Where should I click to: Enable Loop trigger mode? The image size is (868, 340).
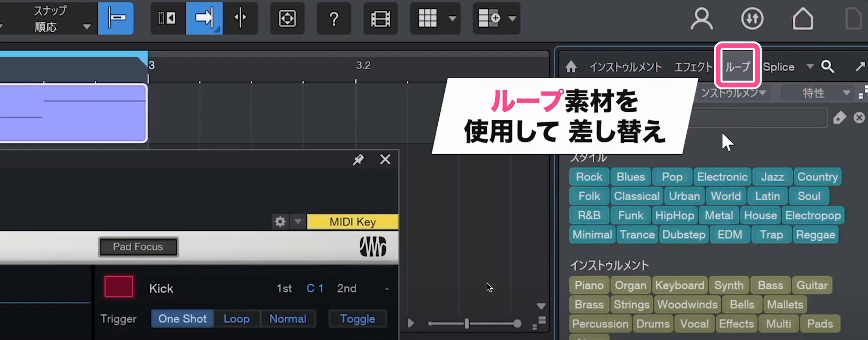click(236, 318)
